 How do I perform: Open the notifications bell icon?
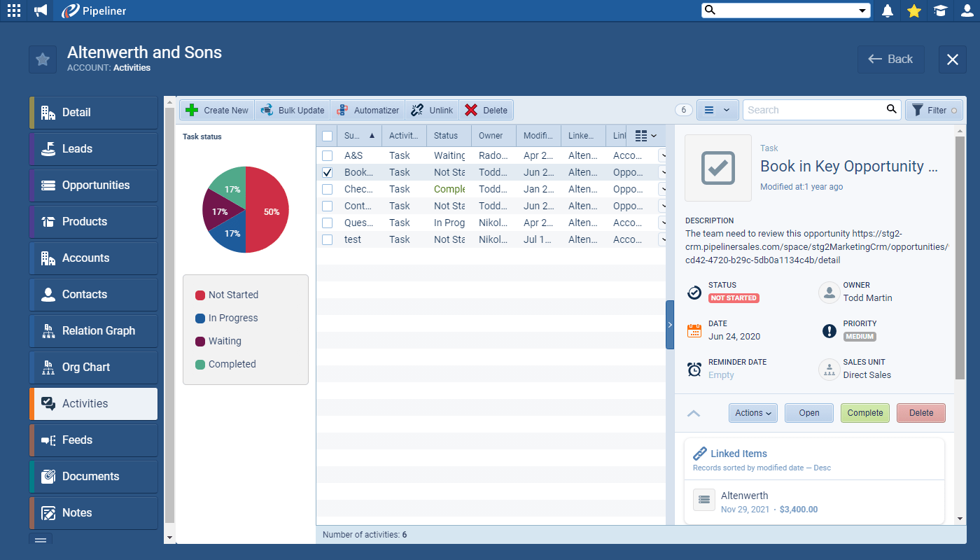point(887,10)
